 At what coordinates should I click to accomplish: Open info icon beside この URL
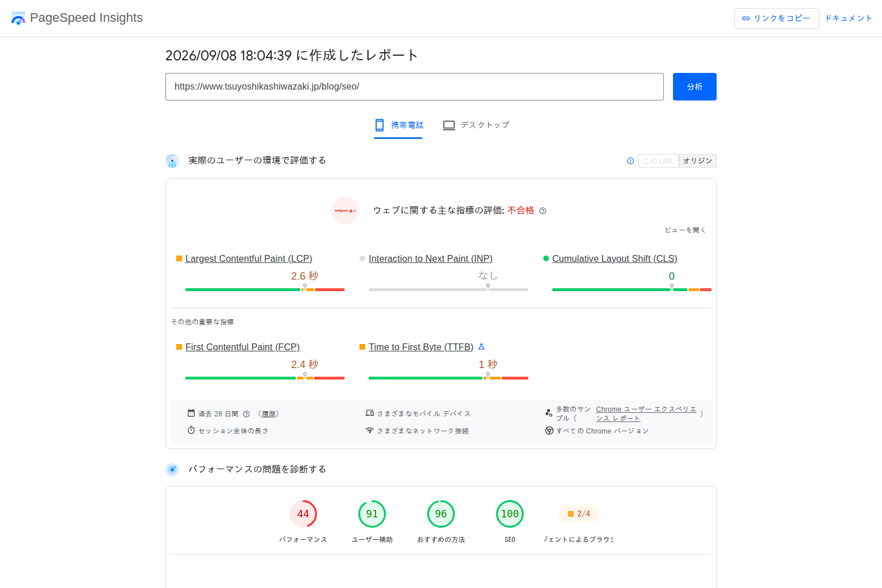pyautogui.click(x=630, y=161)
